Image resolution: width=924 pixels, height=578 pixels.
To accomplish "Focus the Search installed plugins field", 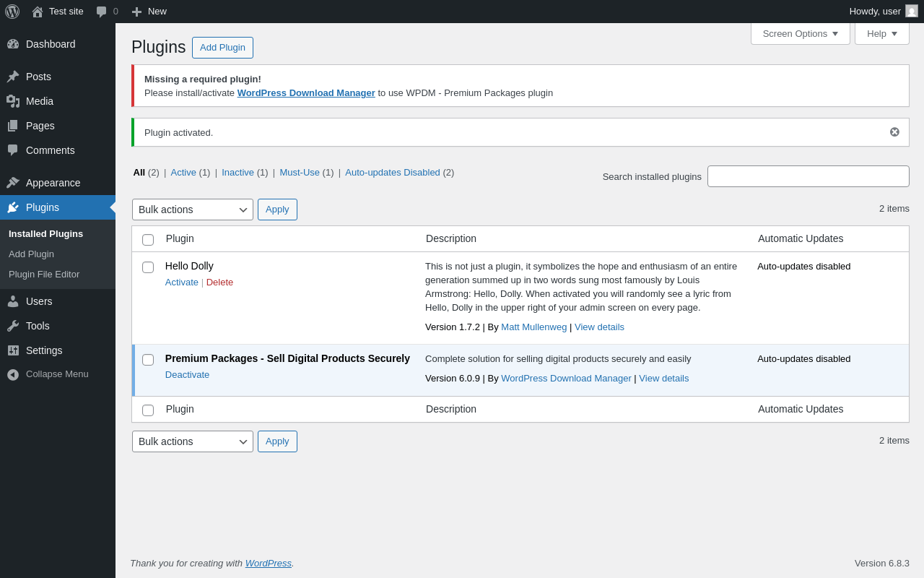I will tap(808, 176).
